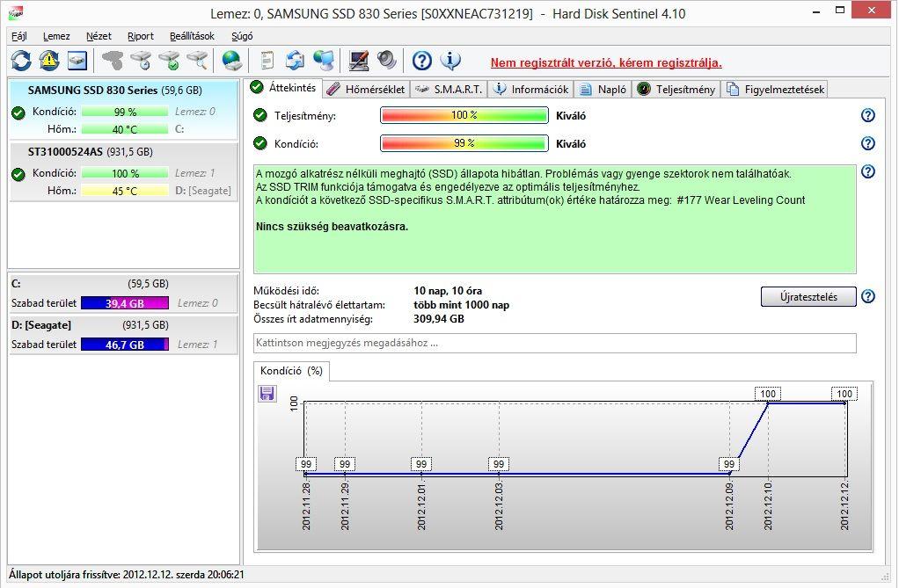Click the SAMSUNG 40 °C temperature bar
Viewport: 899px width, 588px height.
point(124,129)
